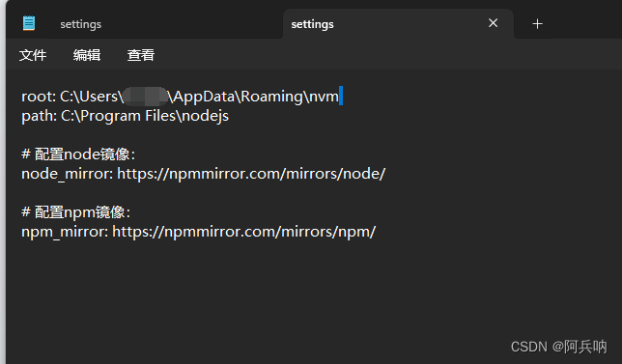Click the blurred username in root path
This screenshot has height=364, width=622.
click(x=145, y=97)
